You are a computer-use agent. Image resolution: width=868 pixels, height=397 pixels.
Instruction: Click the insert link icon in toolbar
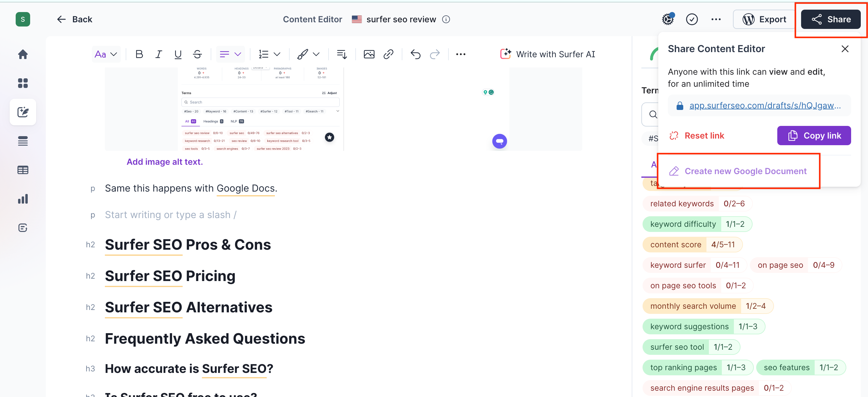(389, 54)
